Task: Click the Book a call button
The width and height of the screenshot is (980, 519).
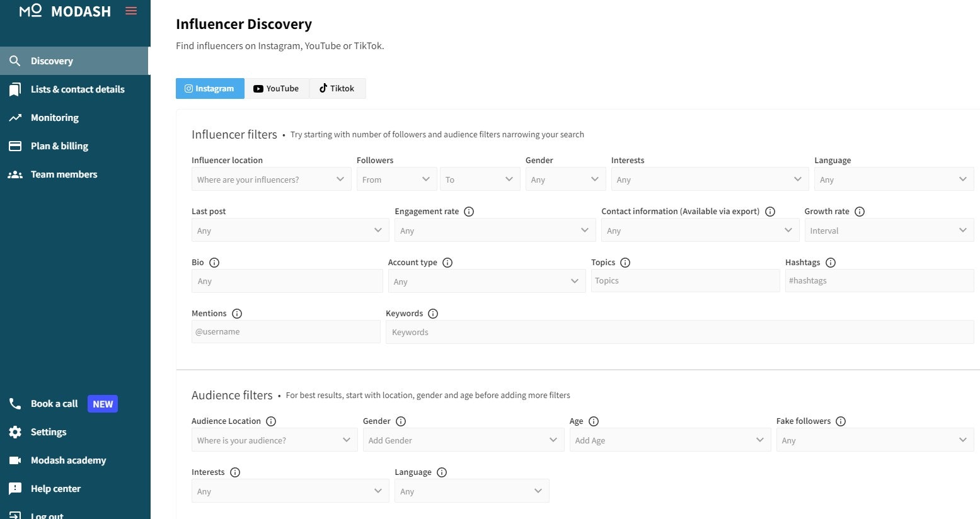Action: (54, 403)
